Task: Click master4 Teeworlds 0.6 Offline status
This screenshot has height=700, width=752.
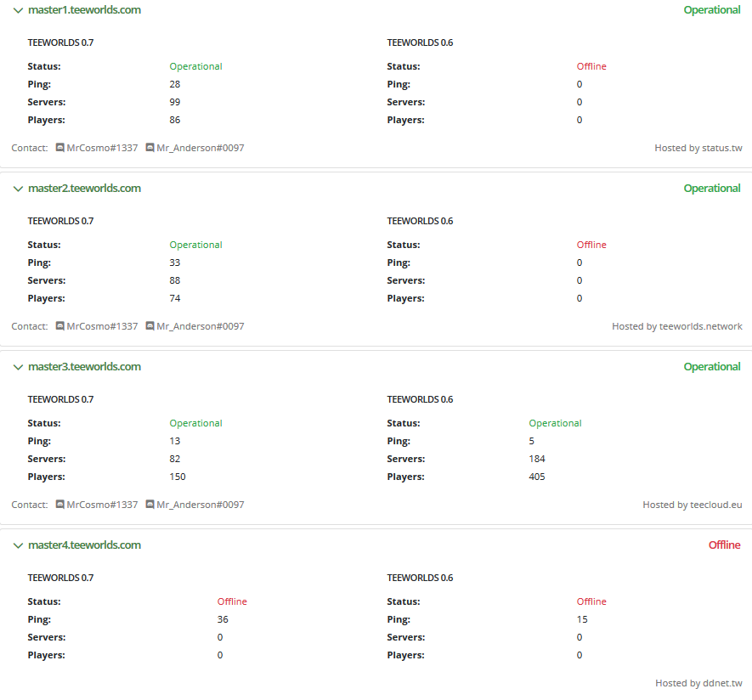Action: click(x=591, y=601)
